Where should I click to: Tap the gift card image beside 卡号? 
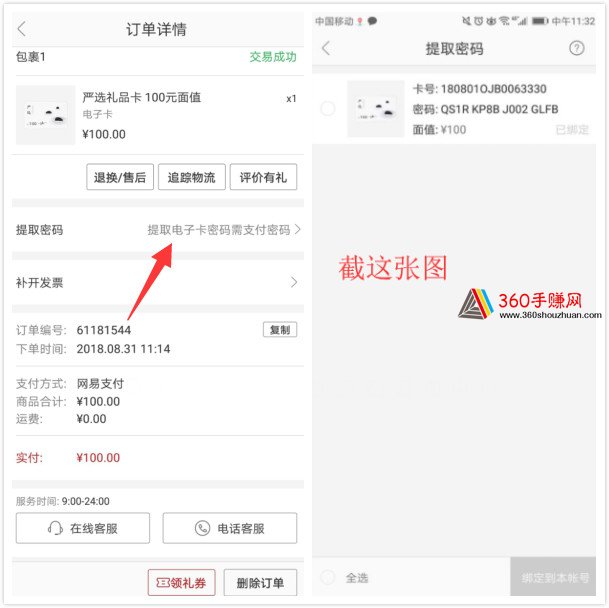pyautogui.click(x=376, y=109)
